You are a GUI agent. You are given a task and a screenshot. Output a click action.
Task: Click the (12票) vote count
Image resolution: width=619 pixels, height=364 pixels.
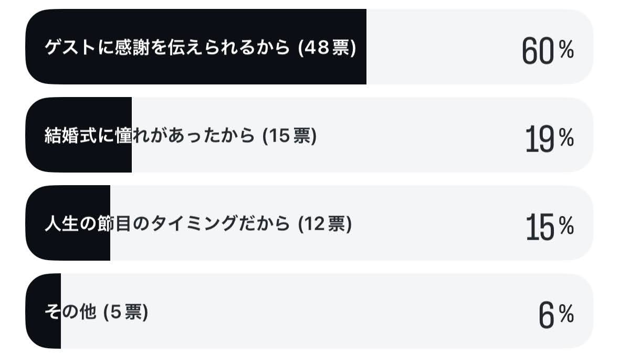coord(324,224)
